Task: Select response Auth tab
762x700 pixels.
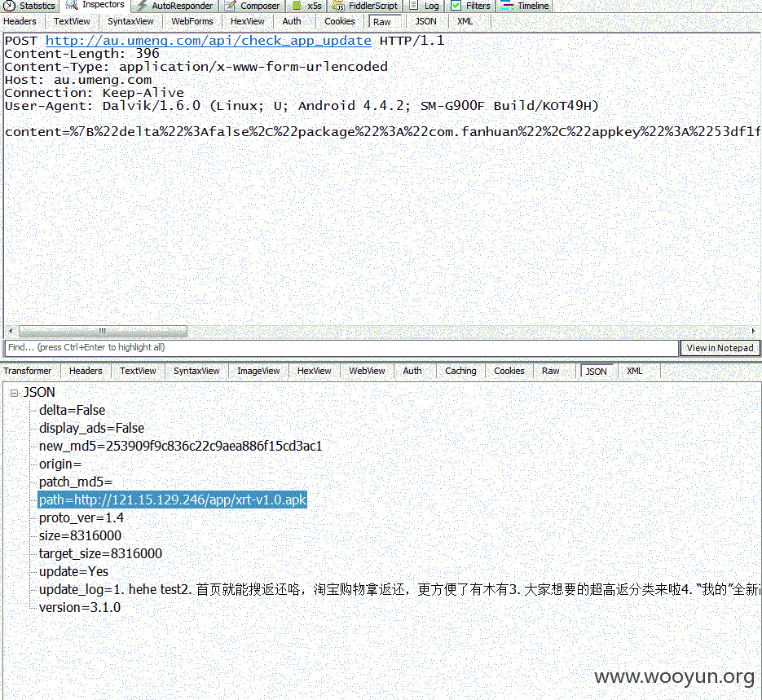Action: [412, 371]
